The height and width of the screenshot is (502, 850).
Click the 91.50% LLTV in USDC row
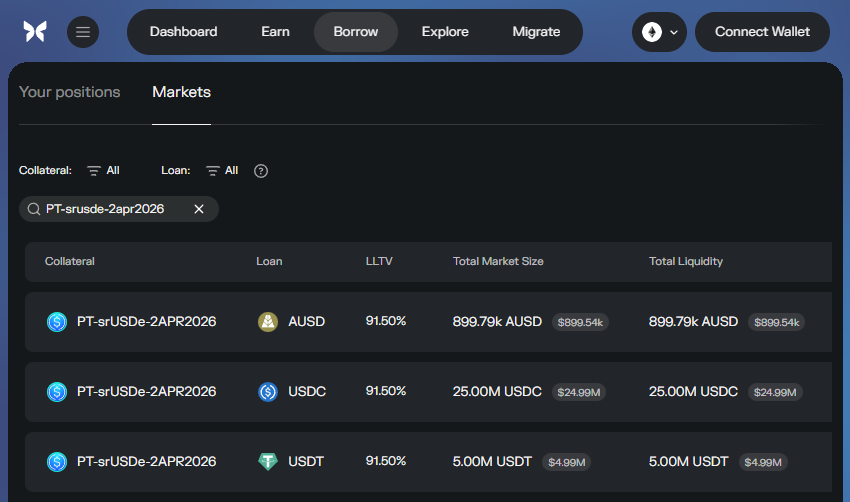tap(385, 391)
